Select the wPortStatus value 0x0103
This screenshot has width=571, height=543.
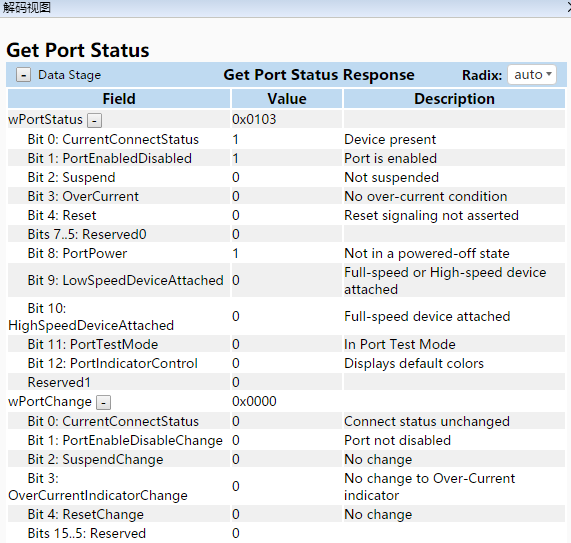coord(254,119)
